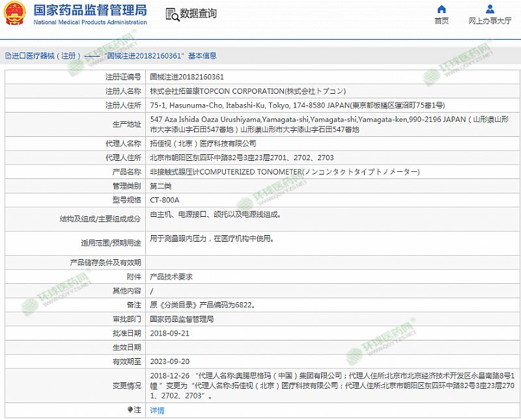Open the 首页 text link
Screen dimensions: 521x420
coord(442,21)
